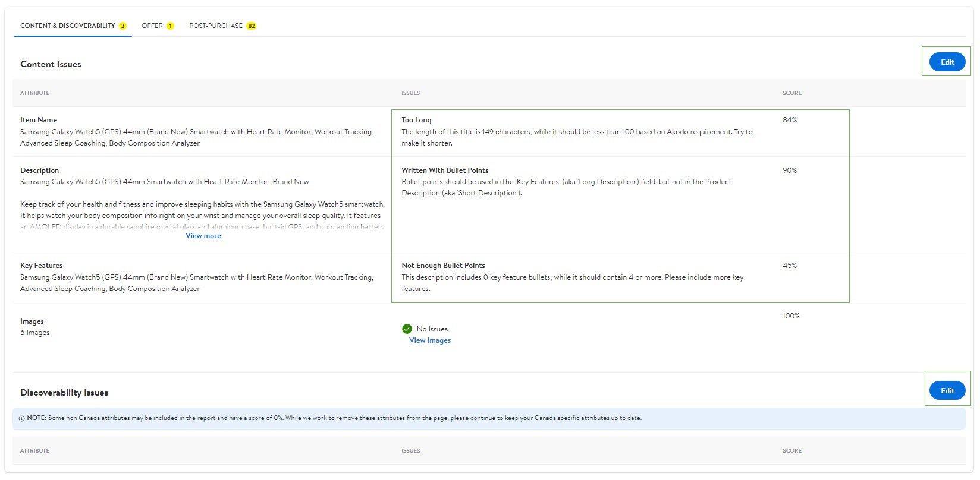Select the 'Written With Bullet Points' issue
This screenshot has height=480, width=980.
tap(445, 170)
